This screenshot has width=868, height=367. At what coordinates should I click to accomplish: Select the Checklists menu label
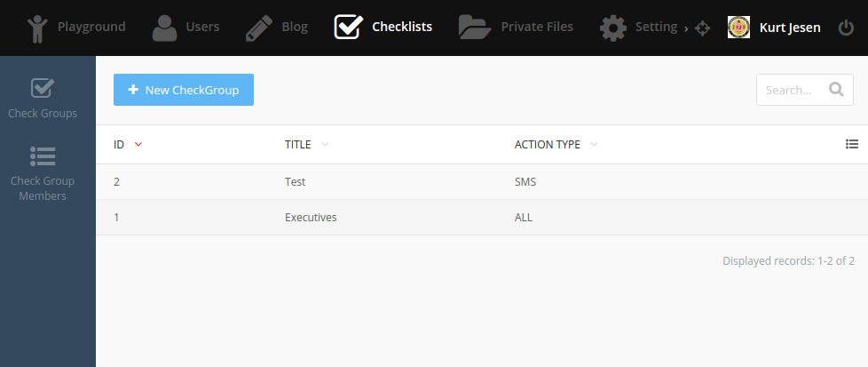click(x=402, y=27)
